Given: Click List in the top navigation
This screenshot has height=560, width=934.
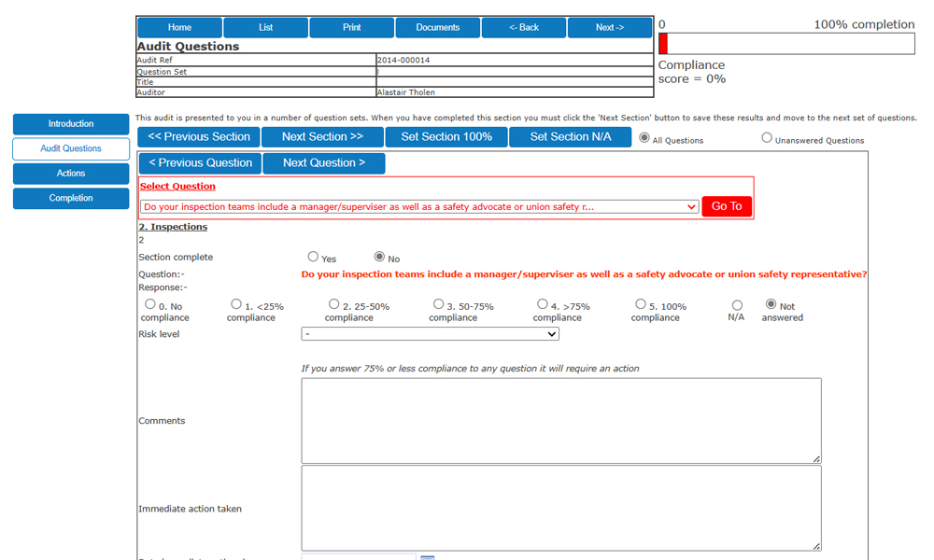Looking at the screenshot, I should coord(265,27).
